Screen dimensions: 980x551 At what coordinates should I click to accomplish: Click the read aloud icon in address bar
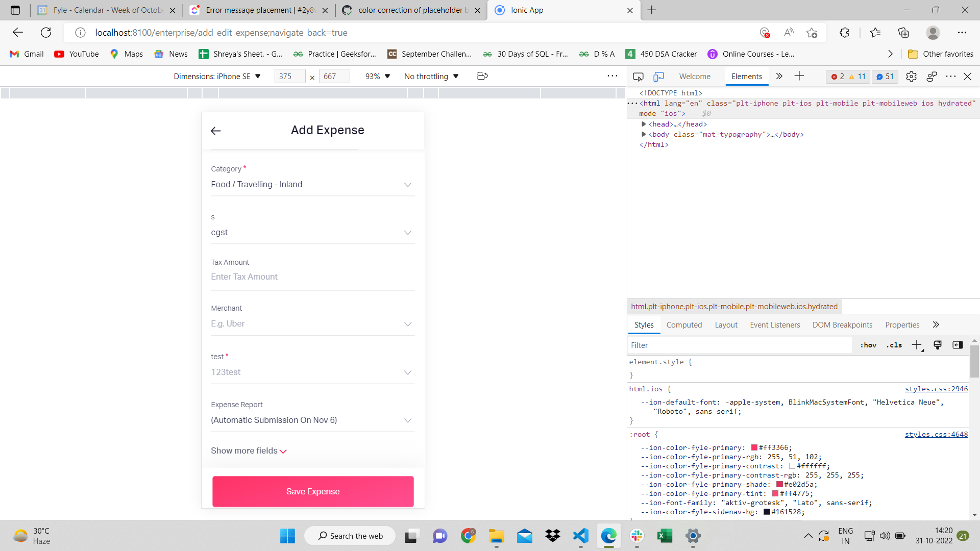point(788,32)
